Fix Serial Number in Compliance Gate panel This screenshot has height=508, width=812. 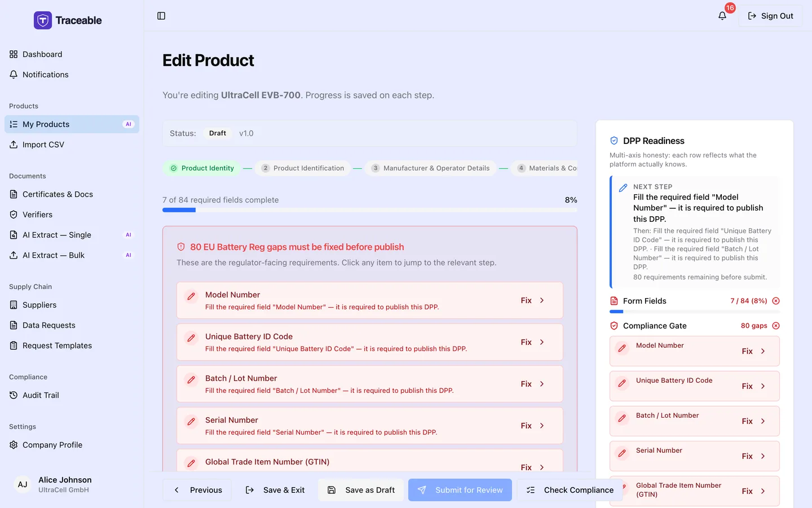pos(754,456)
